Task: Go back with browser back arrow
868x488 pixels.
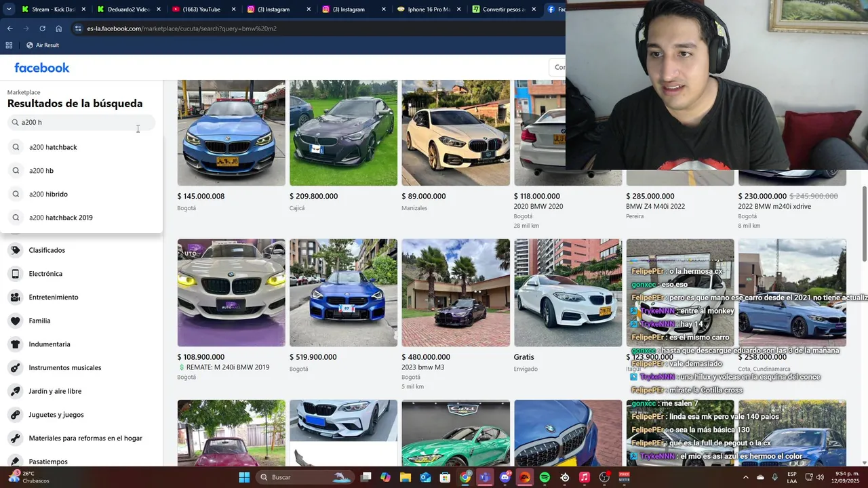Action: pyautogui.click(x=9, y=28)
